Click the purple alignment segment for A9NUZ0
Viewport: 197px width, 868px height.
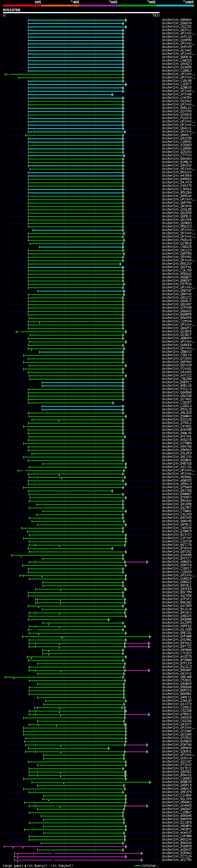(x=136, y=562)
